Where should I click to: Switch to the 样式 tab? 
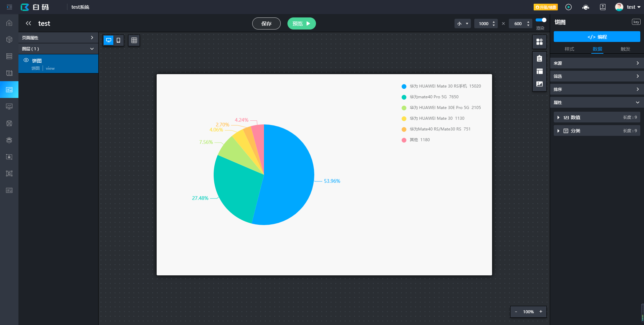pos(569,49)
